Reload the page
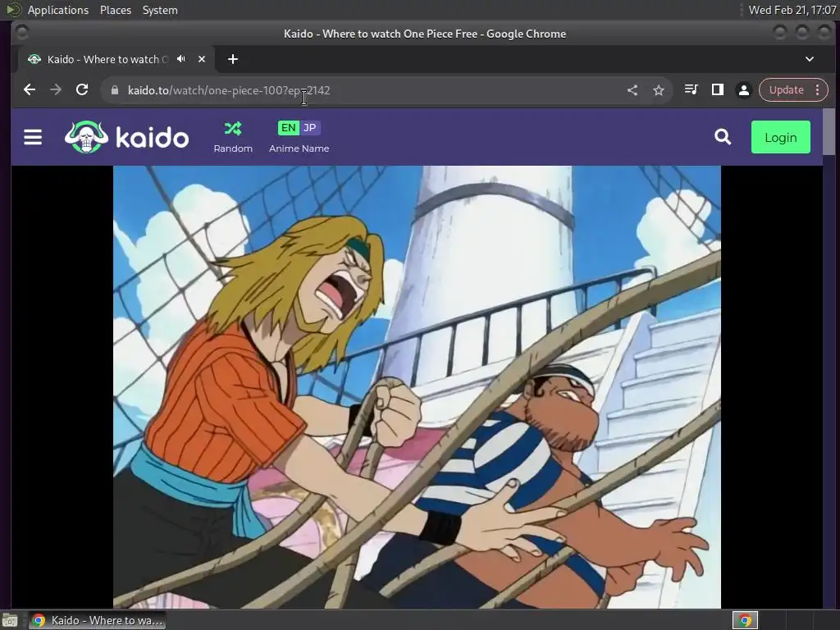 82,90
